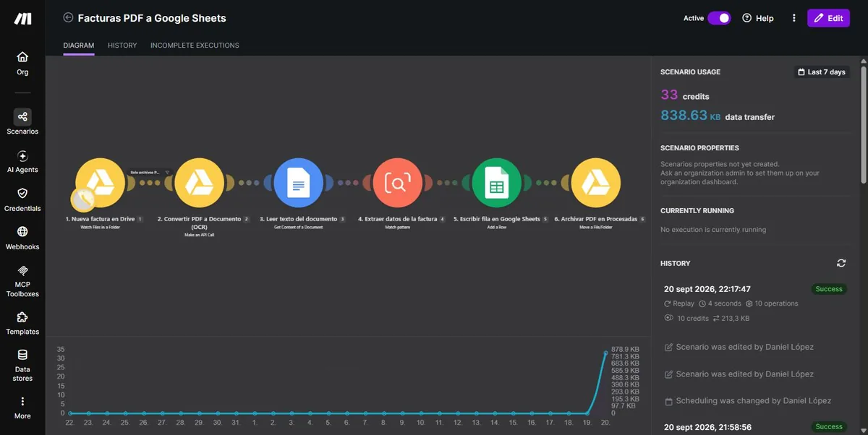Toggle the Active scenario switch
Viewport: 868px width, 435px height.
(719, 18)
